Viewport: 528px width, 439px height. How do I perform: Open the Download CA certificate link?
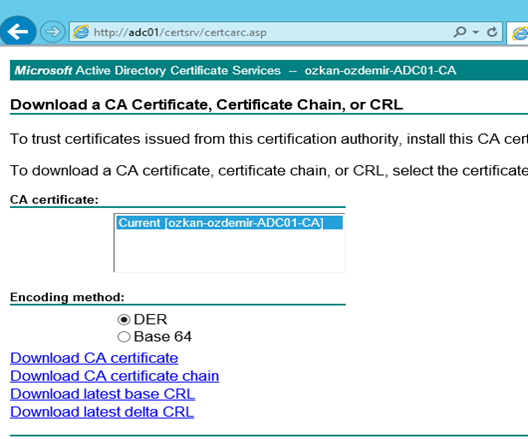point(94,358)
